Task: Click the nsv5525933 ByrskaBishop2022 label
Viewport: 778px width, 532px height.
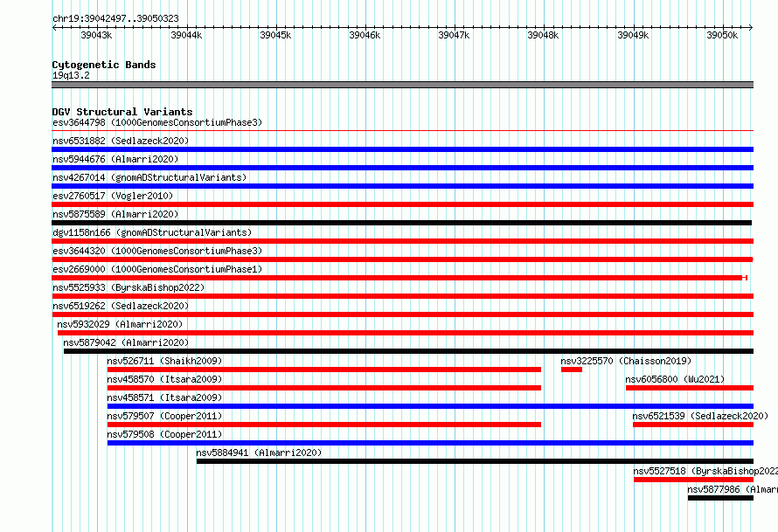Action: tap(129, 287)
